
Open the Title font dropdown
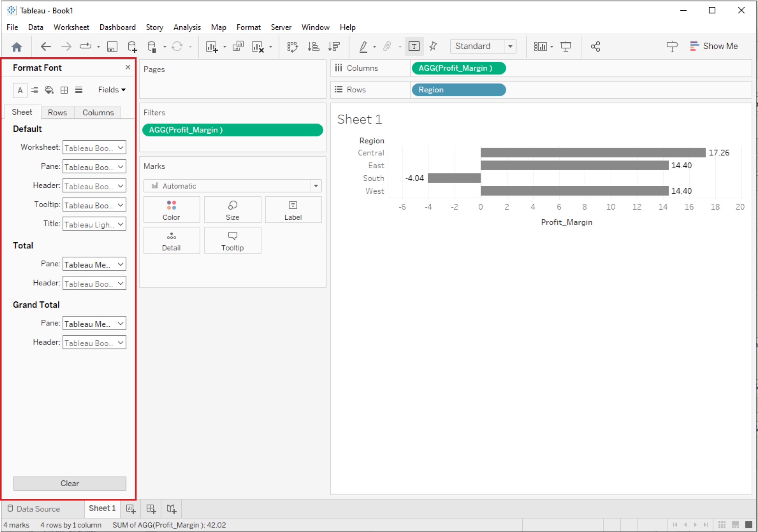pyautogui.click(x=94, y=224)
